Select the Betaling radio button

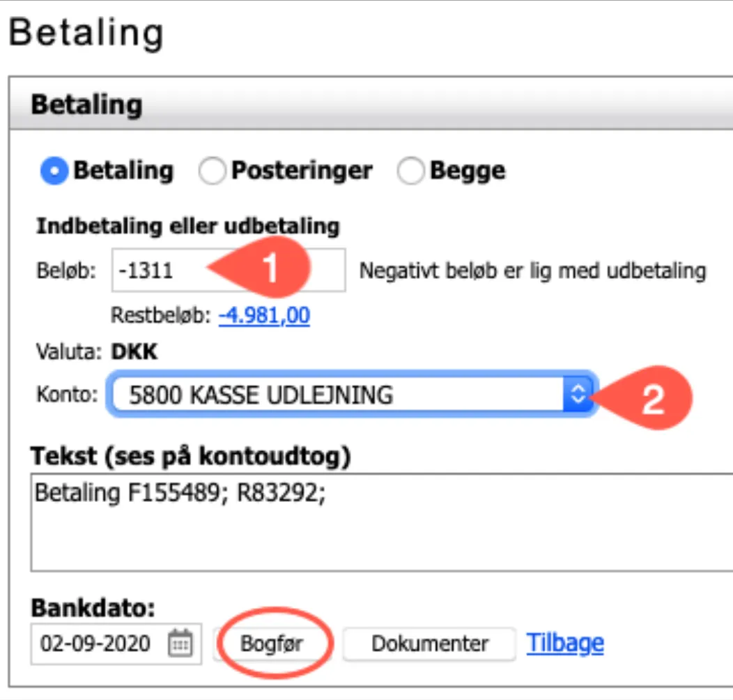tap(53, 171)
